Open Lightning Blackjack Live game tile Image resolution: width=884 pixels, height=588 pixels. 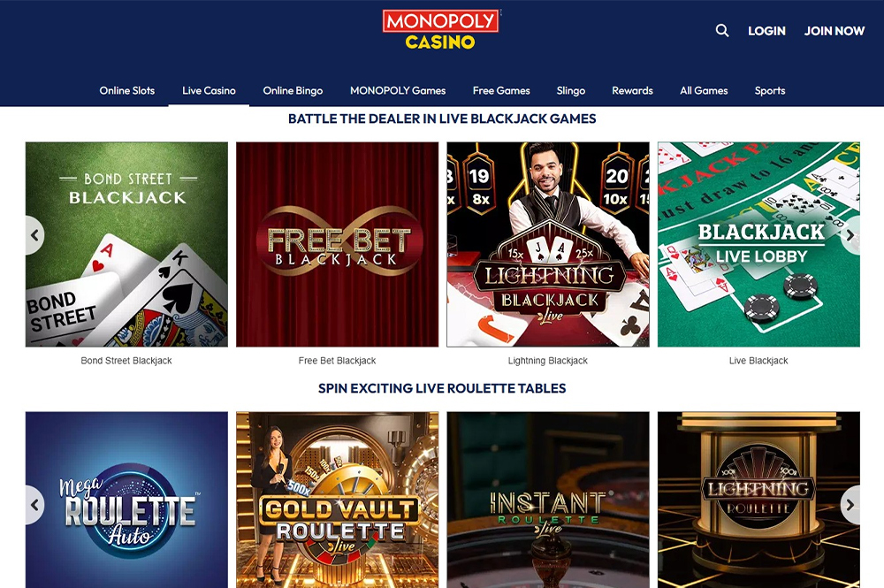point(548,244)
